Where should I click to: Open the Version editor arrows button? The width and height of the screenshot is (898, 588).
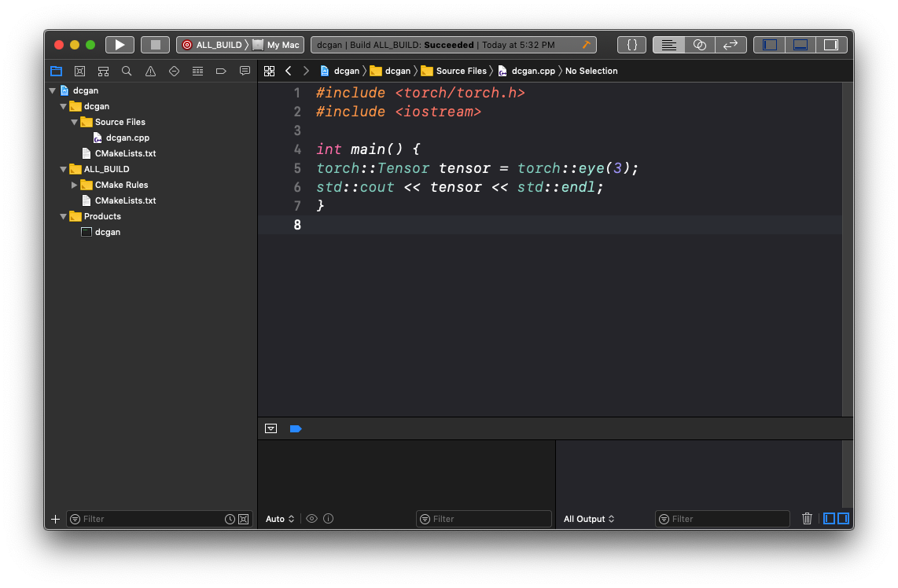[731, 45]
